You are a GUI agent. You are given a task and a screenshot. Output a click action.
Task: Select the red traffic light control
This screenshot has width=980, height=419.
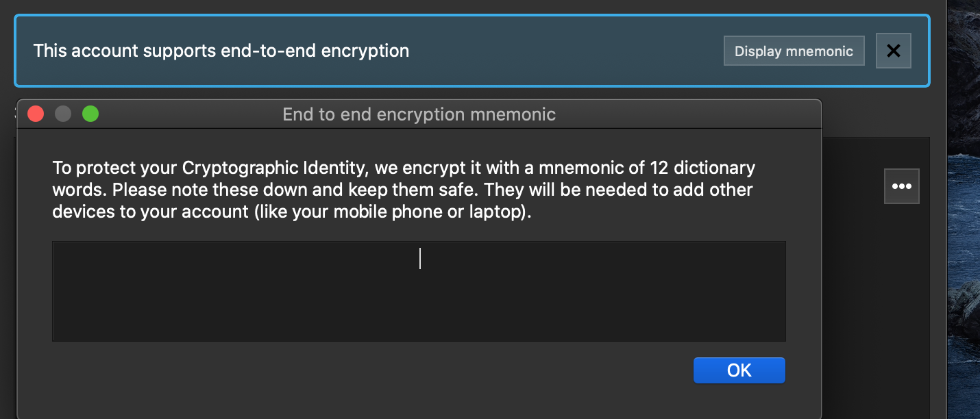pos(36,113)
